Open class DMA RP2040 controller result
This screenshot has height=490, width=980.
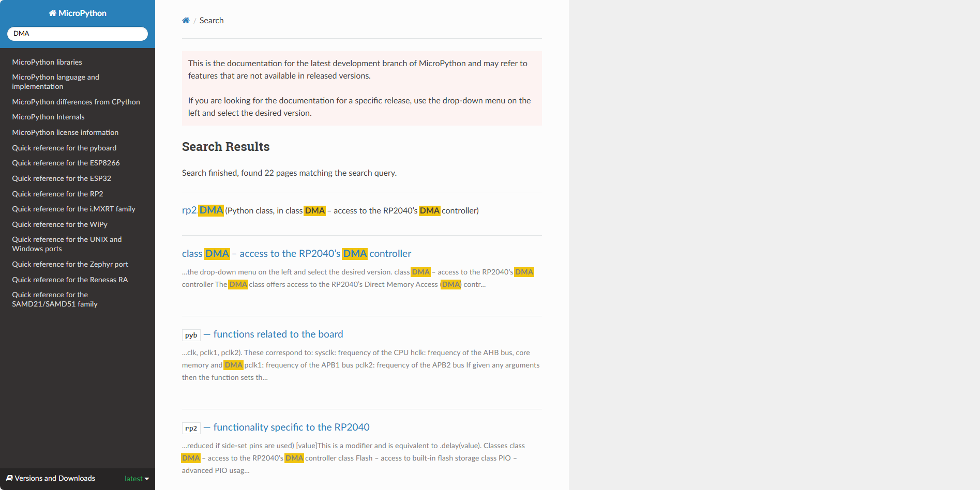coord(296,254)
